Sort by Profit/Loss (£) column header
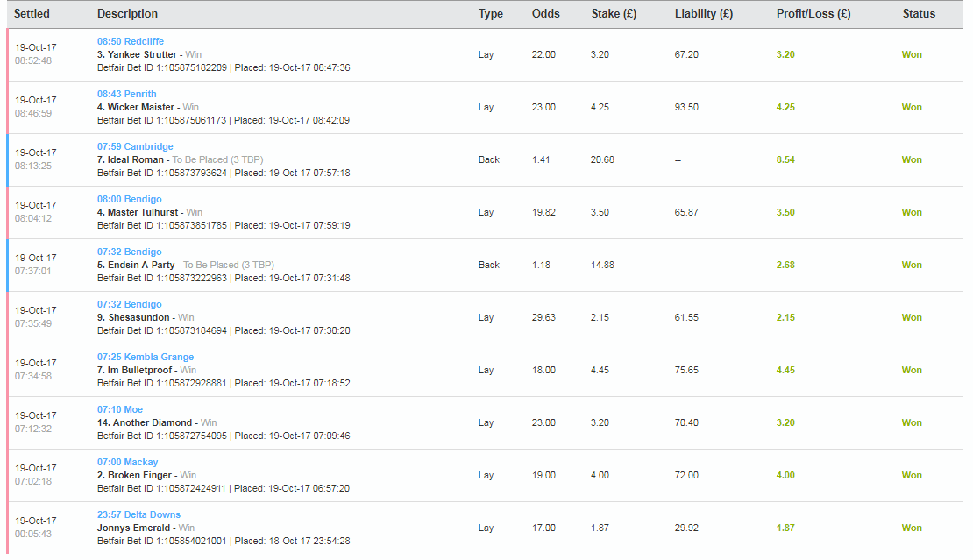973x560 pixels. point(813,14)
